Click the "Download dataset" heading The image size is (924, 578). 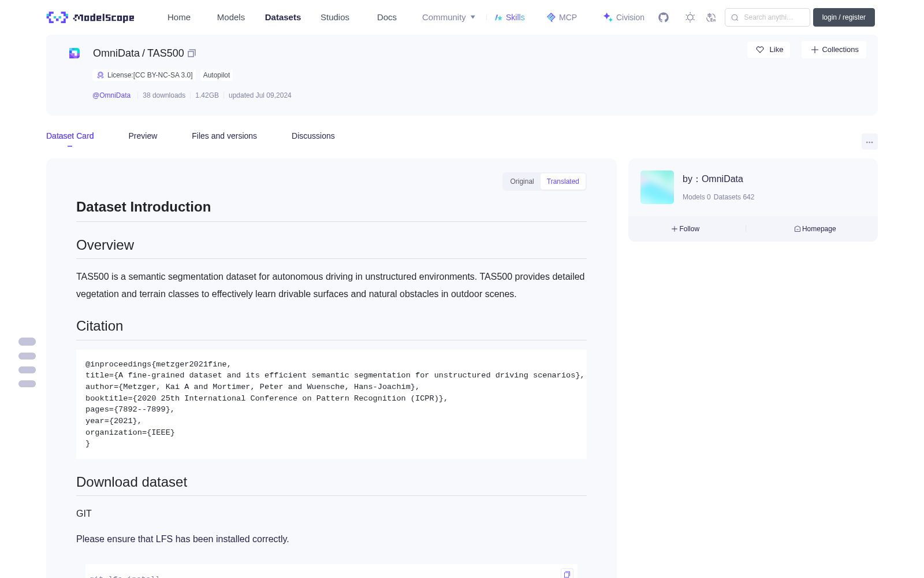(132, 482)
